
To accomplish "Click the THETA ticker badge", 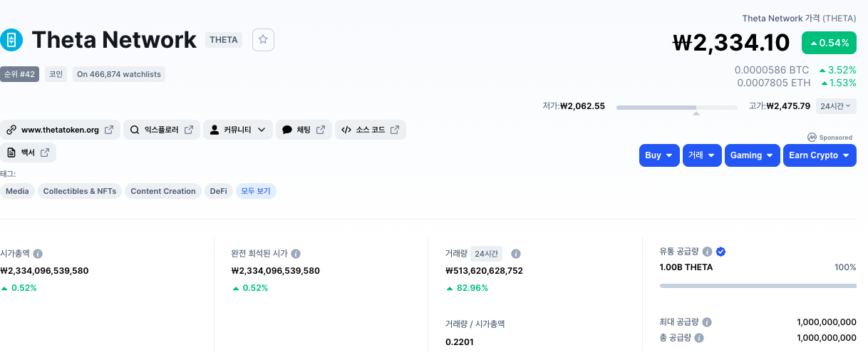I will 224,40.
